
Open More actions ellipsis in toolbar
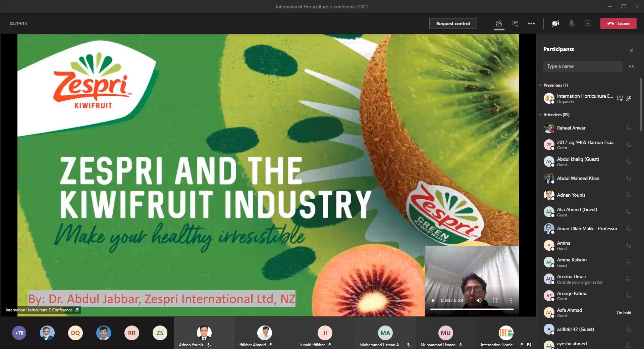coord(531,23)
